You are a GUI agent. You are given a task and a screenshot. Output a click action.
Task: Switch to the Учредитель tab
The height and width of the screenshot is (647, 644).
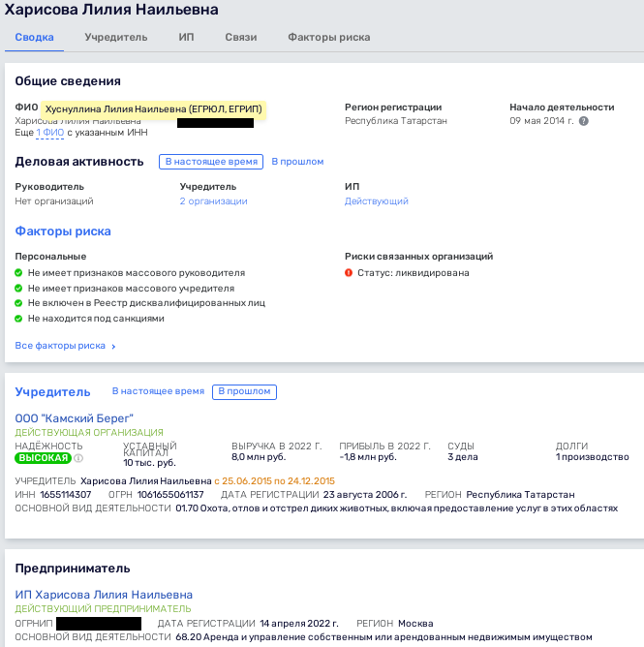pos(116,37)
